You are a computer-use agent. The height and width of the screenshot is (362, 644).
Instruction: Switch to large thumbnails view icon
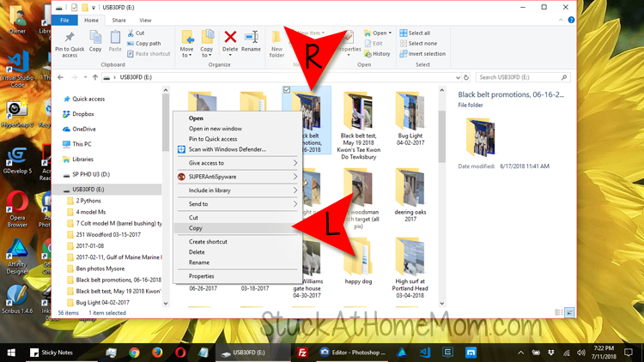point(569,313)
